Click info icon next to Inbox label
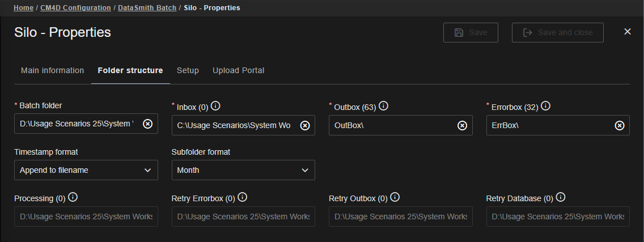The width and height of the screenshot is (644, 242). [x=215, y=106]
